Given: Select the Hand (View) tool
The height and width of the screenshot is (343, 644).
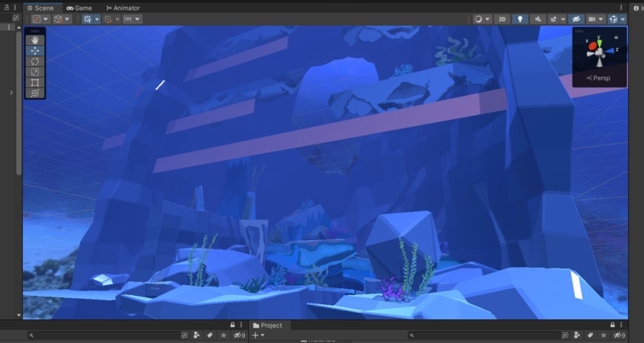Looking at the screenshot, I should point(35,40).
